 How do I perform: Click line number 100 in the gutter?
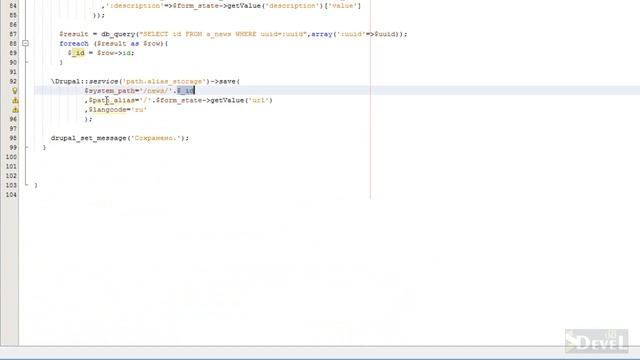point(11,157)
